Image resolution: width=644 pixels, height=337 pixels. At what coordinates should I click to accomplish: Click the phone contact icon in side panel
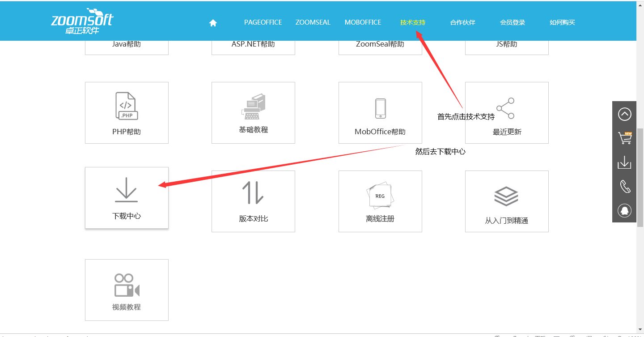pos(625,186)
